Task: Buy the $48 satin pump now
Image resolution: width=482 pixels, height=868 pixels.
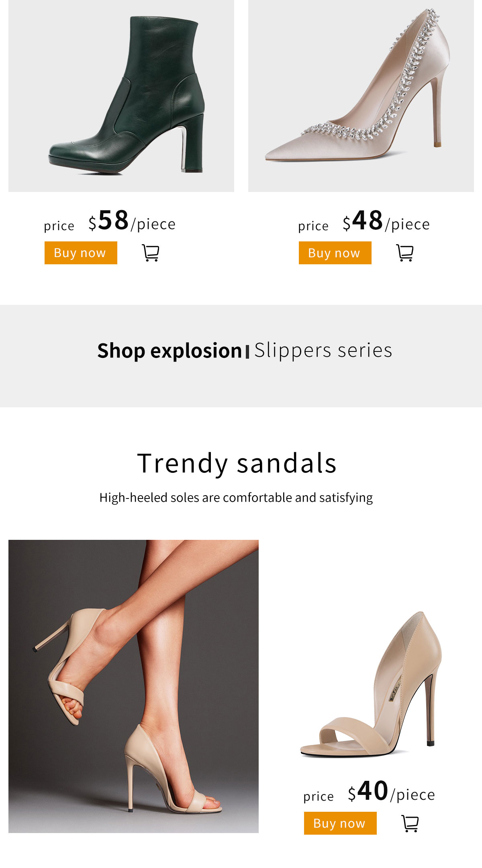Action: [335, 253]
